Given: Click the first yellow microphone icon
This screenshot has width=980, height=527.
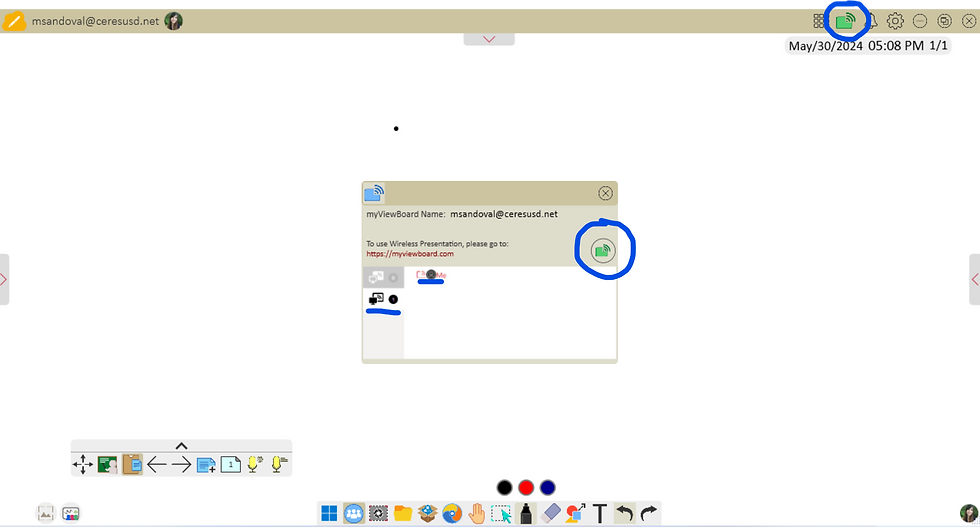Looking at the screenshot, I should coord(254,464).
